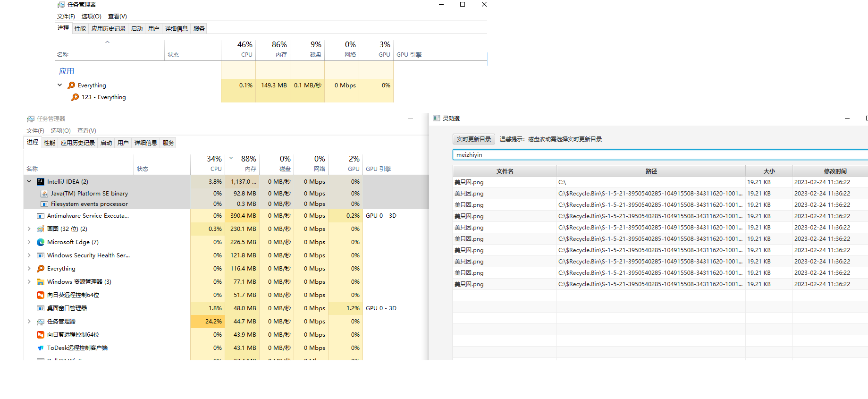Click the second 向日葵远程控制64位 icon (43.9 MB)

click(x=41, y=335)
